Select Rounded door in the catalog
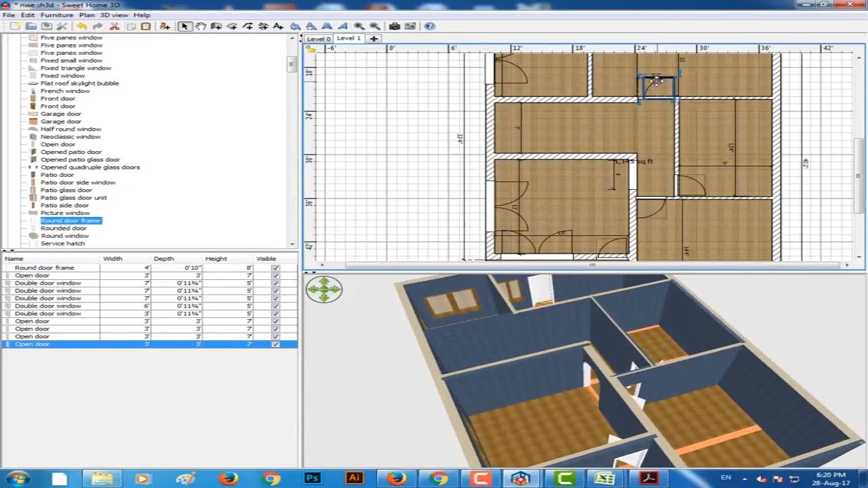The image size is (868, 488). click(x=64, y=228)
